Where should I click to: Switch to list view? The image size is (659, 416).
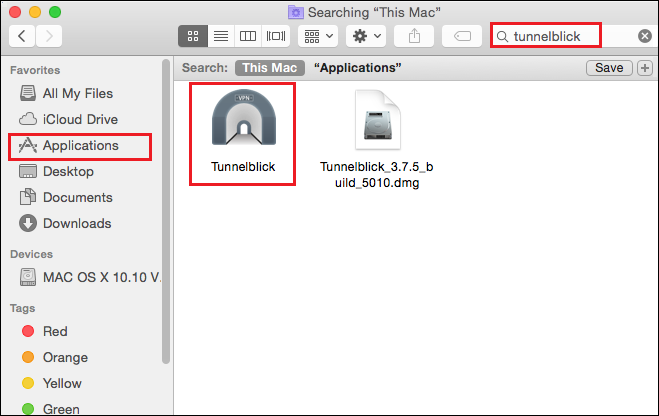(x=221, y=36)
